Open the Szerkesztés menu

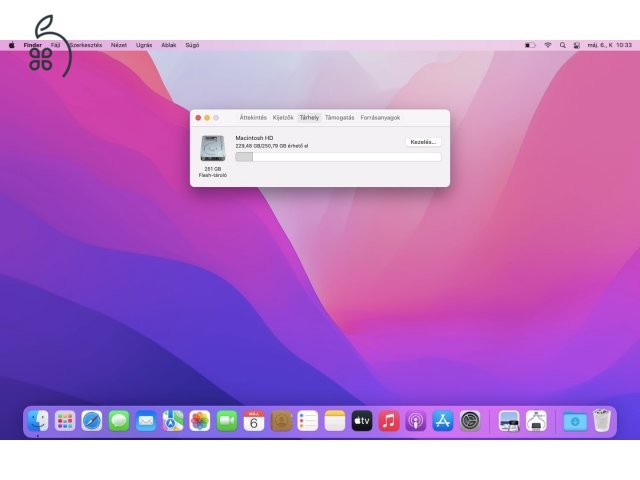[86, 45]
